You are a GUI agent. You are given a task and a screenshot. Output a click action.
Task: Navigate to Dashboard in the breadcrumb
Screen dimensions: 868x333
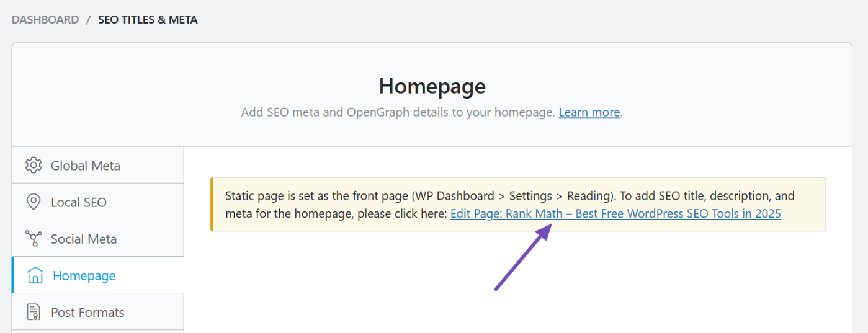pyautogui.click(x=45, y=20)
